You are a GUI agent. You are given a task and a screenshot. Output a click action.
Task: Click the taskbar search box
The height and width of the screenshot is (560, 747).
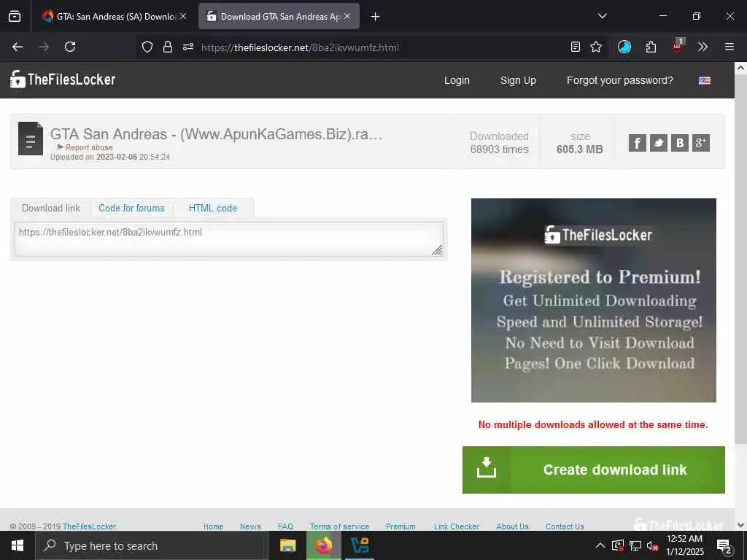(152, 545)
